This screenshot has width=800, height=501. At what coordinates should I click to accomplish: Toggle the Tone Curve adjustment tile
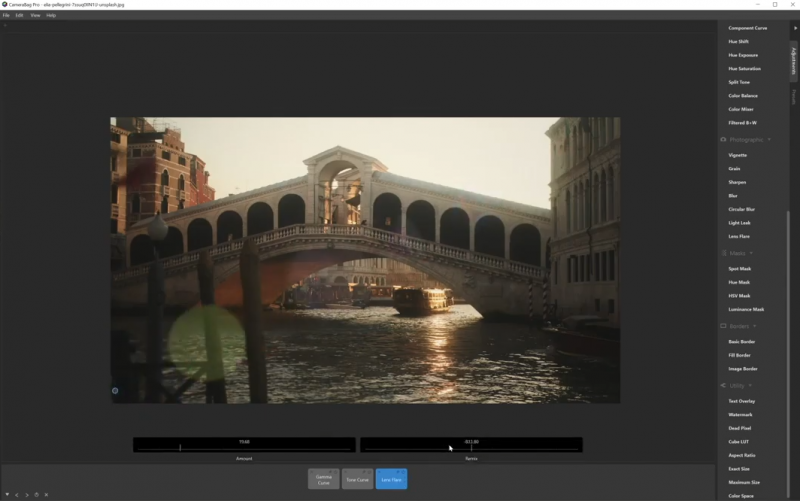tap(357, 479)
